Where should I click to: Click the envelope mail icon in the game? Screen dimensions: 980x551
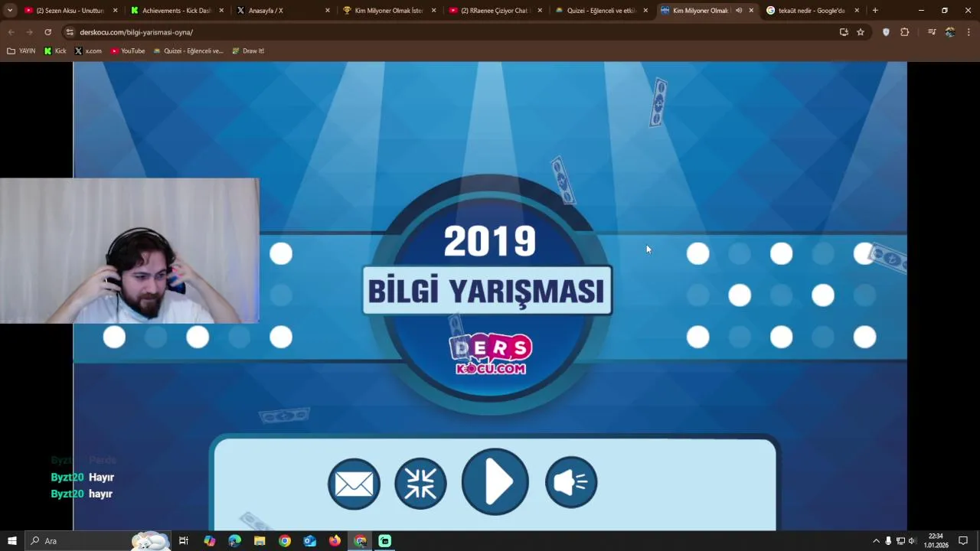coord(354,483)
